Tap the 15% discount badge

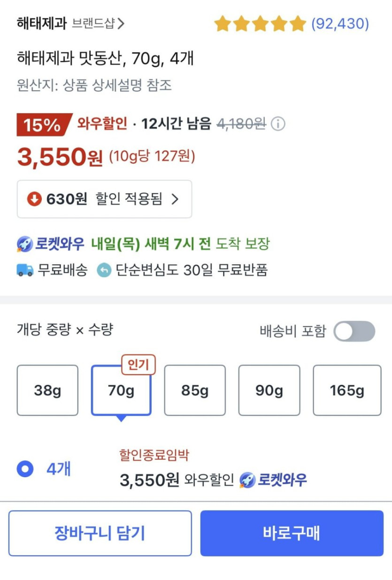tap(43, 125)
